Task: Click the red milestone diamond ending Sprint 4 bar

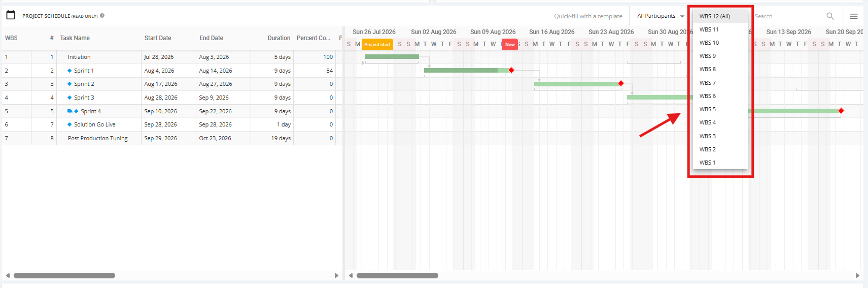Action: pos(841,111)
